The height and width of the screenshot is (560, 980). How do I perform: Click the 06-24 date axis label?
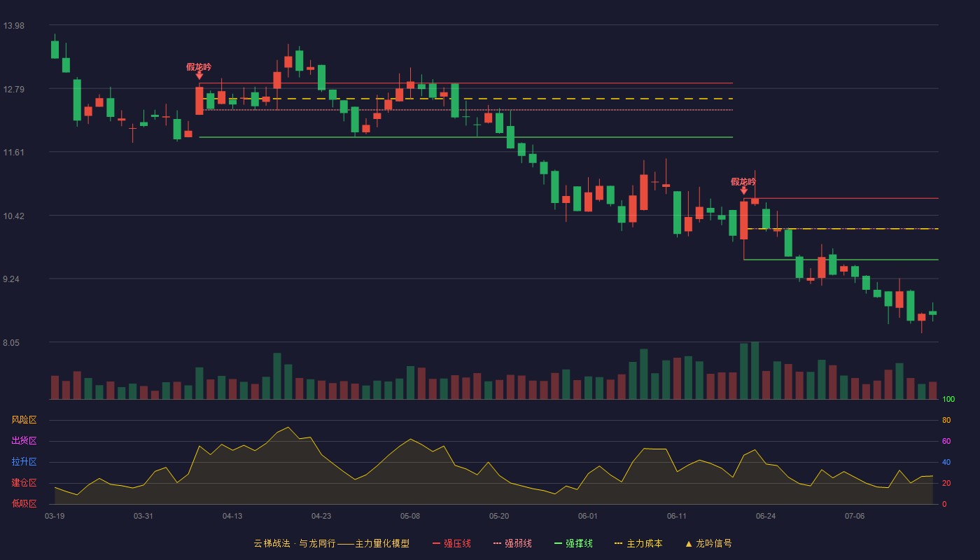point(766,516)
